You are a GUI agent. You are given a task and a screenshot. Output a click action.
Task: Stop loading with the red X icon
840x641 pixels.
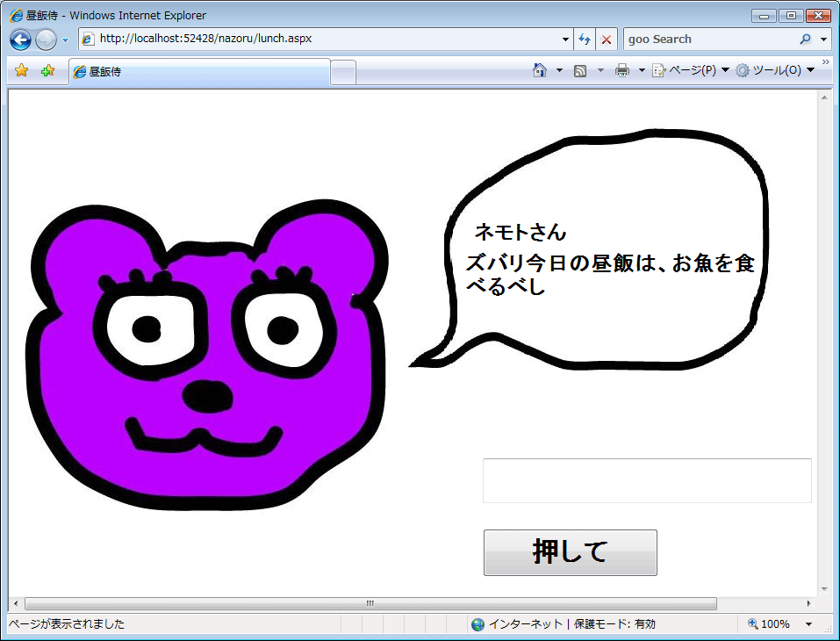click(x=607, y=40)
